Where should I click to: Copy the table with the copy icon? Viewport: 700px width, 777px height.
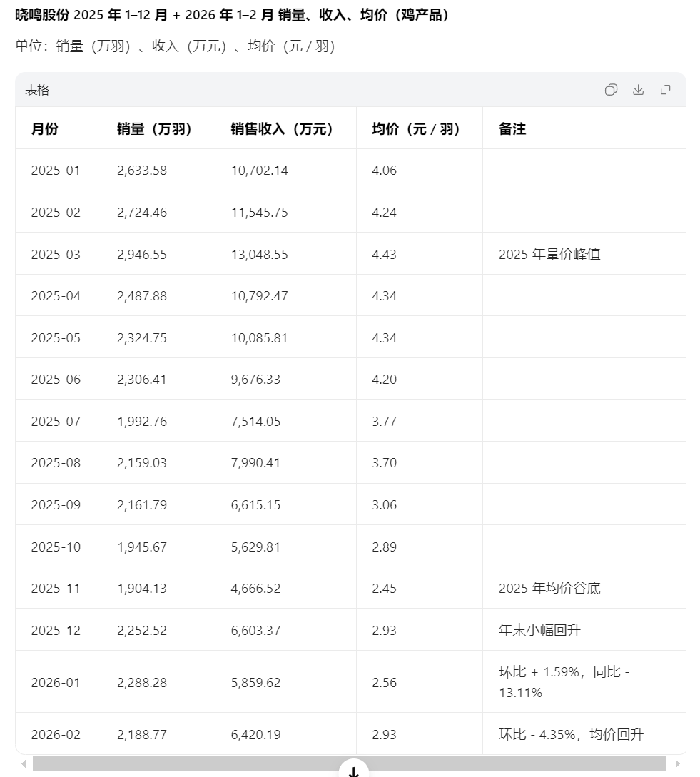point(611,90)
